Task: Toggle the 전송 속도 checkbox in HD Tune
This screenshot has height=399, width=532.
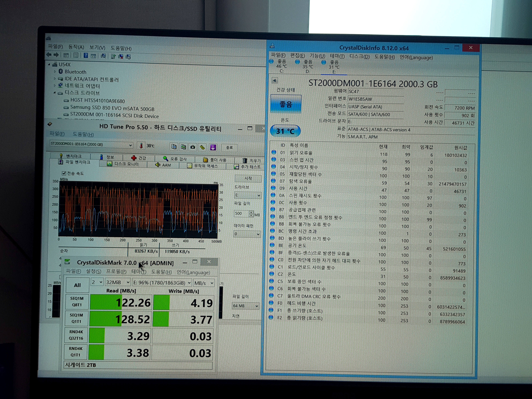Action: click(64, 173)
